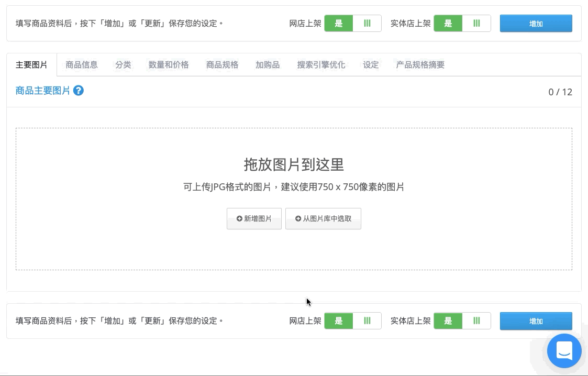The height and width of the screenshot is (376, 588).
Task: Open the 分类 tab
Action: click(123, 65)
